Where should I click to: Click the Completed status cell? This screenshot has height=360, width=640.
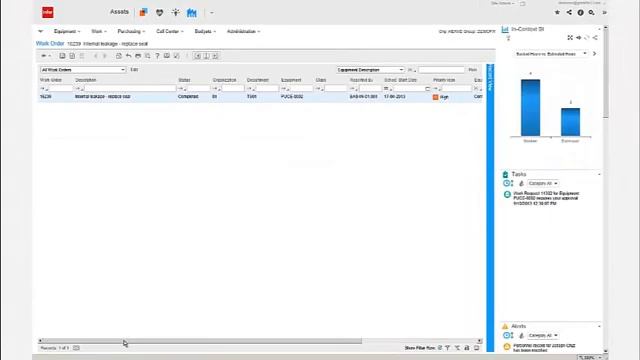188,97
